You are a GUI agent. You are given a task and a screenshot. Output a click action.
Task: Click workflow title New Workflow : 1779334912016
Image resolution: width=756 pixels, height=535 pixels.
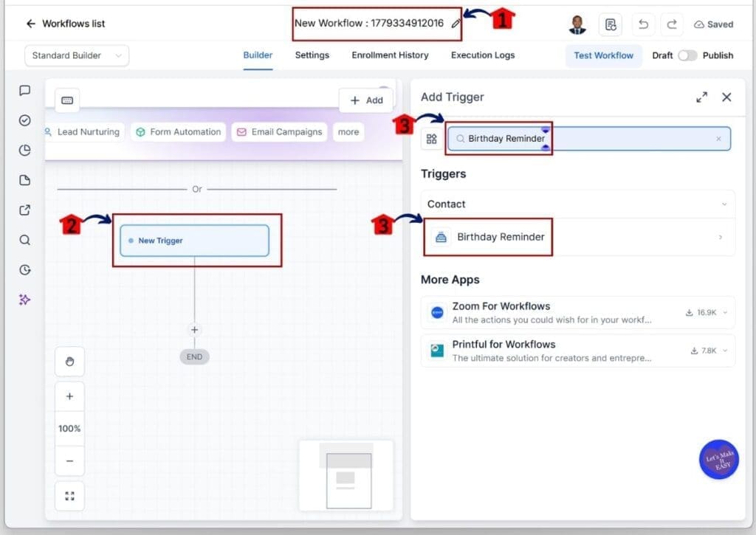coord(369,23)
